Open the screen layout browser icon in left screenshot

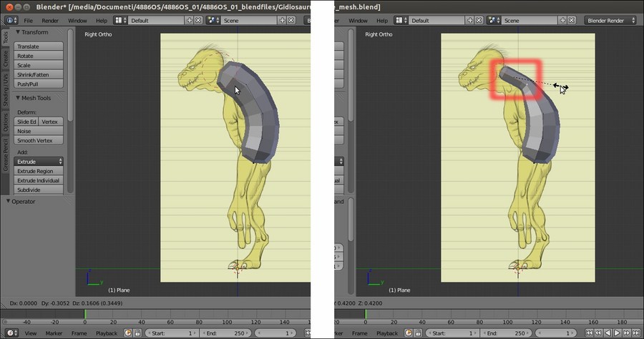[x=120, y=20]
